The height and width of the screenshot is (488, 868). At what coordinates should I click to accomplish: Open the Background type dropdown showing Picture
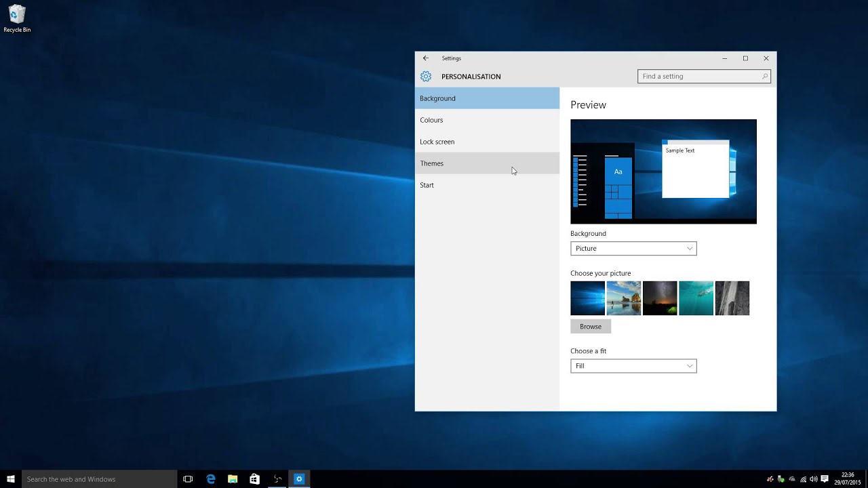pos(633,249)
